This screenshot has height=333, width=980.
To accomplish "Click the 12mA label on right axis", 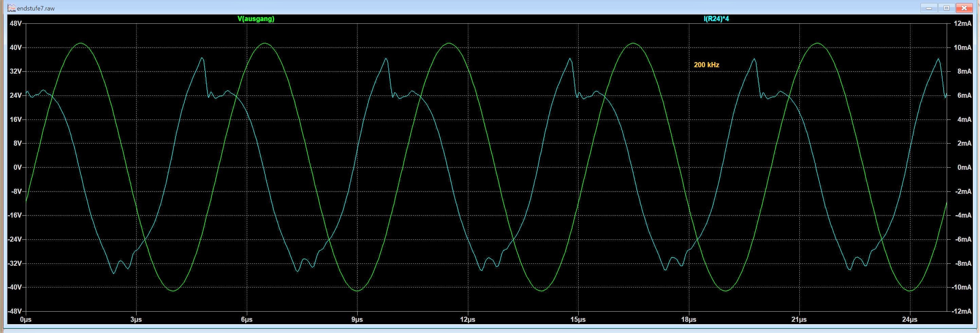I will click(962, 23).
